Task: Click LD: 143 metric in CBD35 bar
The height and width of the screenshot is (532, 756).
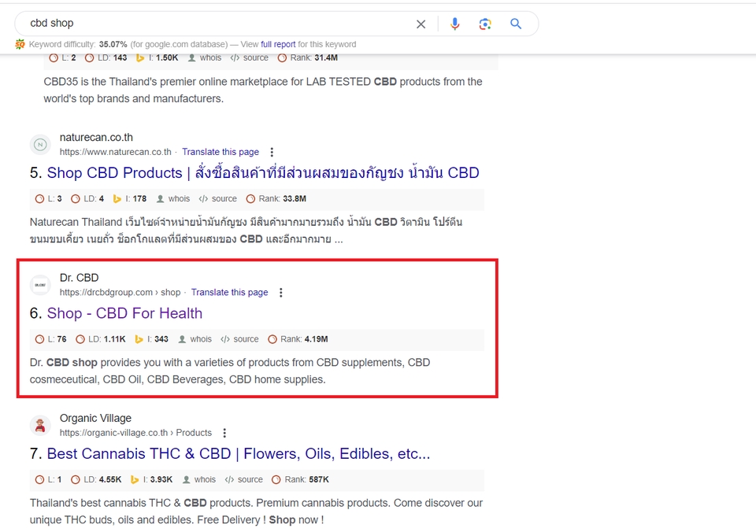Action: click(x=106, y=57)
